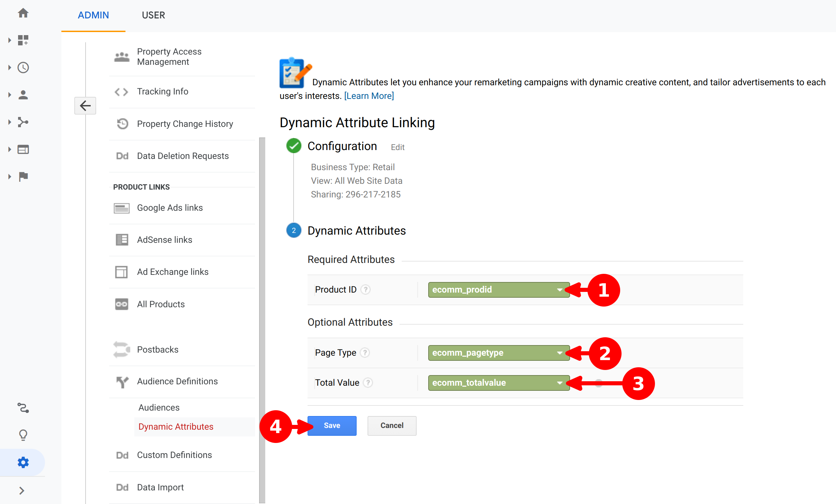
Task: Open the Conversions flag icon section
Action: pyautogui.click(x=23, y=177)
